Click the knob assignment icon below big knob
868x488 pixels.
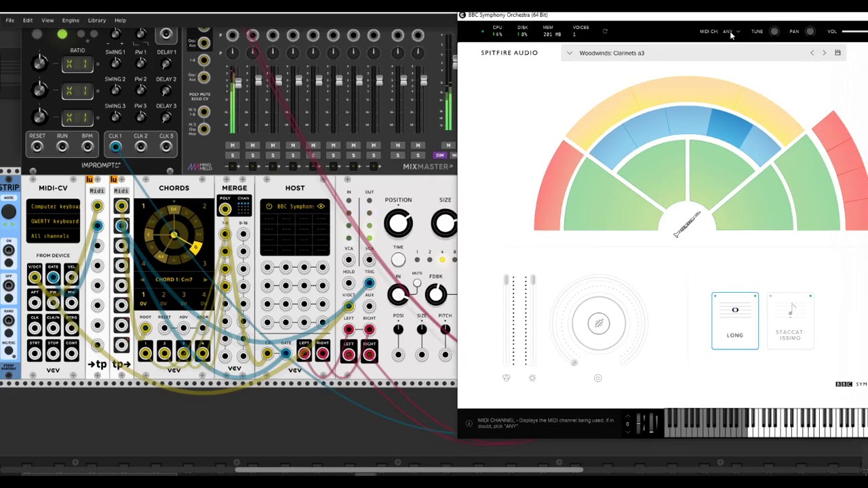[x=597, y=378]
